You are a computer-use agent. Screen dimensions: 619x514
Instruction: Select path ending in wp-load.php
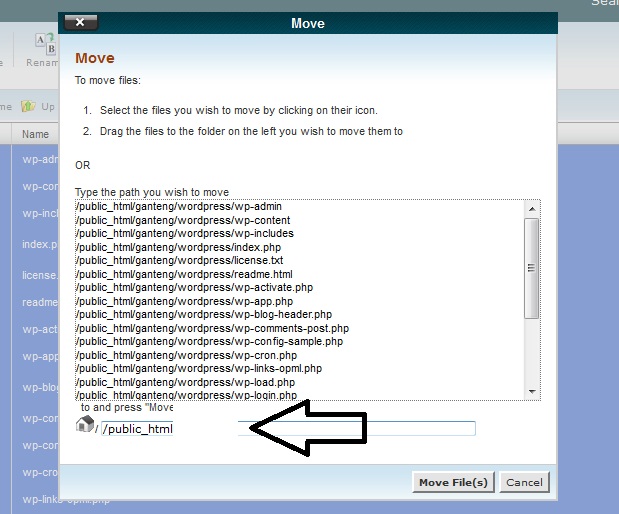point(186,382)
